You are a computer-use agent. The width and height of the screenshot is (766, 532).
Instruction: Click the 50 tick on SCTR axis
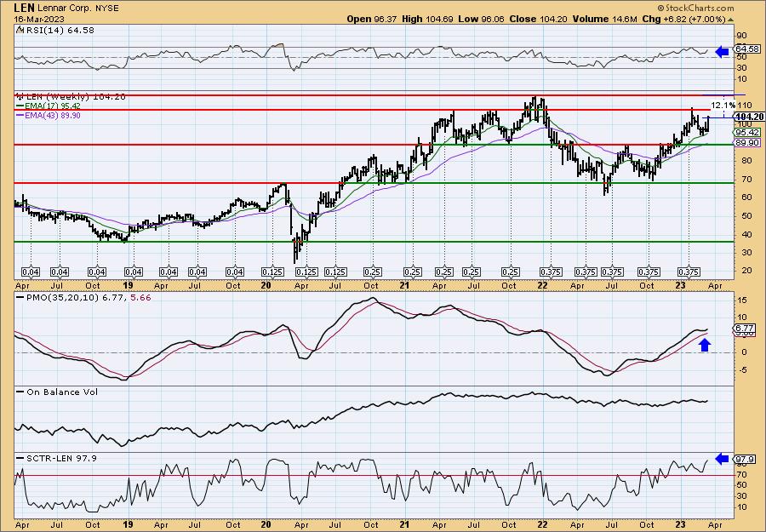tap(742, 485)
